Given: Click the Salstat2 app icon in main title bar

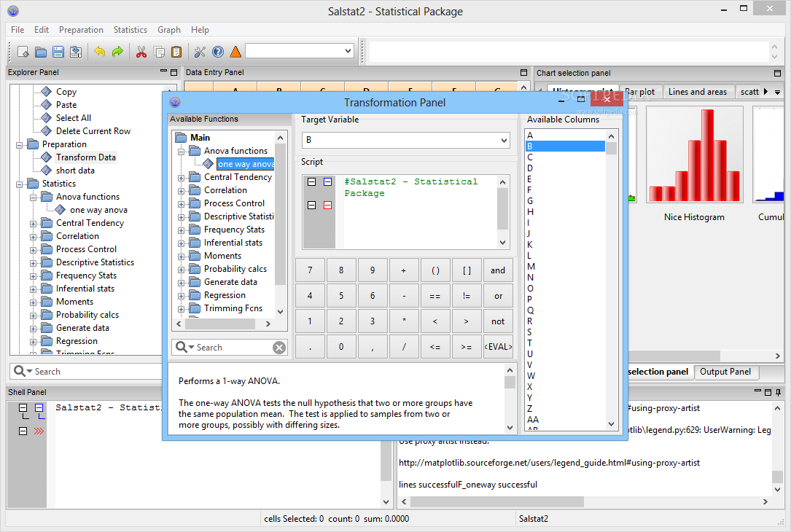Looking at the screenshot, I should [13, 11].
